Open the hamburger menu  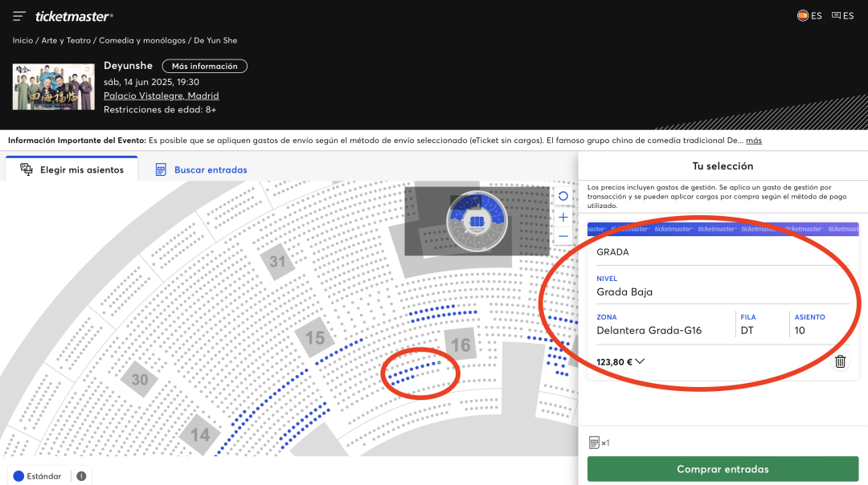coord(19,16)
